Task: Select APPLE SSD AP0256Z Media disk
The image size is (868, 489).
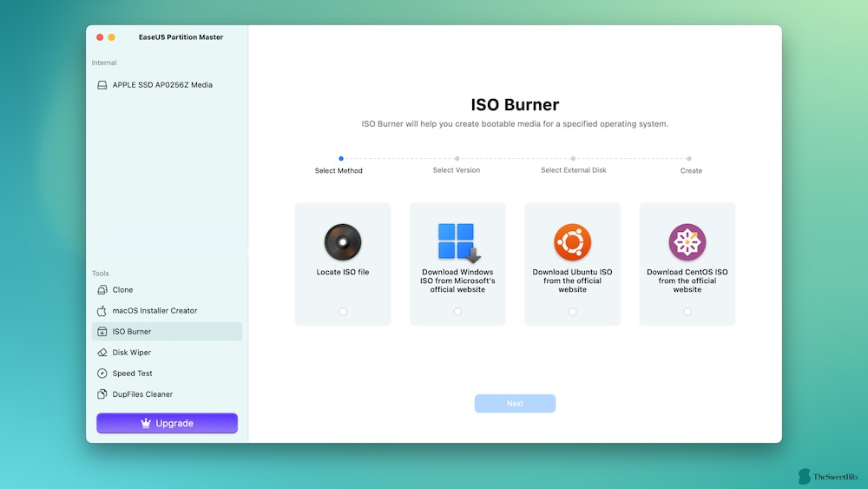Action: click(x=168, y=85)
